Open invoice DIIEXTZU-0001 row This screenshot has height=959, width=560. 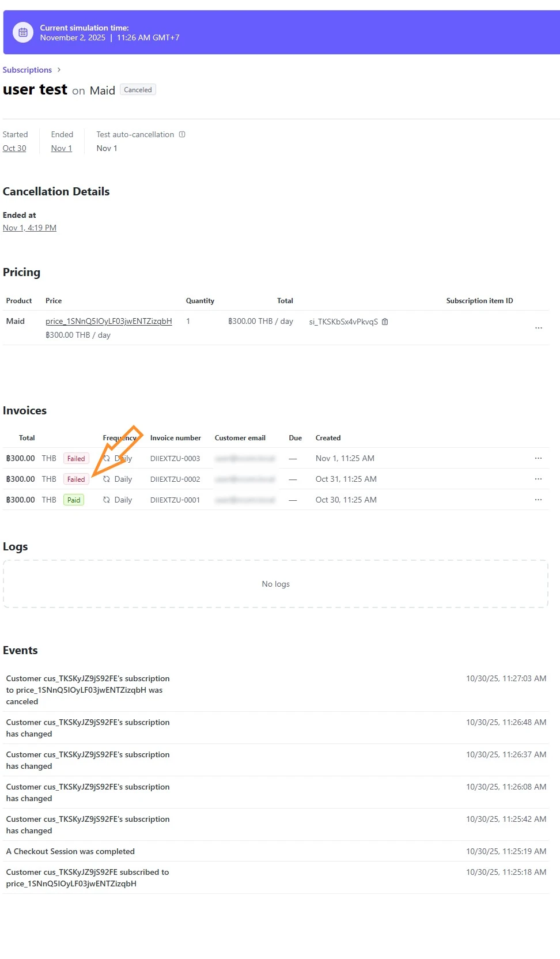[x=175, y=500]
